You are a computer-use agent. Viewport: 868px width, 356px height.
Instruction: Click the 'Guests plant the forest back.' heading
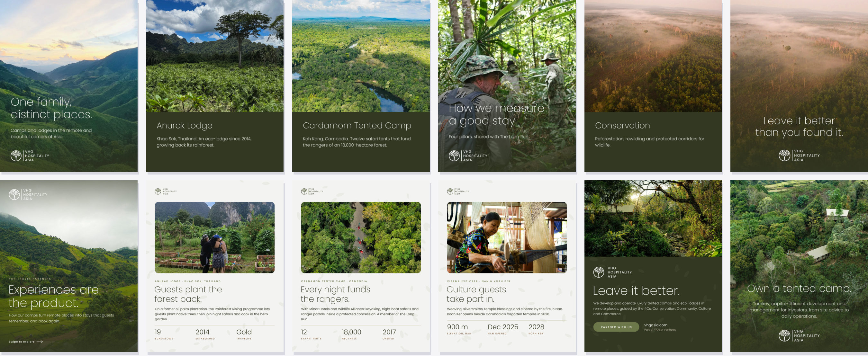coord(188,294)
